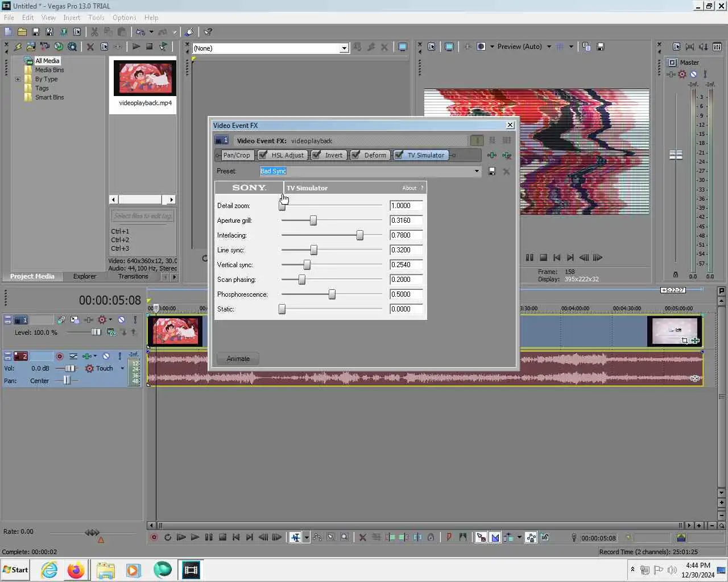Click Video Preview on External Monitor icon
This screenshot has width=728, height=582.
(449, 47)
